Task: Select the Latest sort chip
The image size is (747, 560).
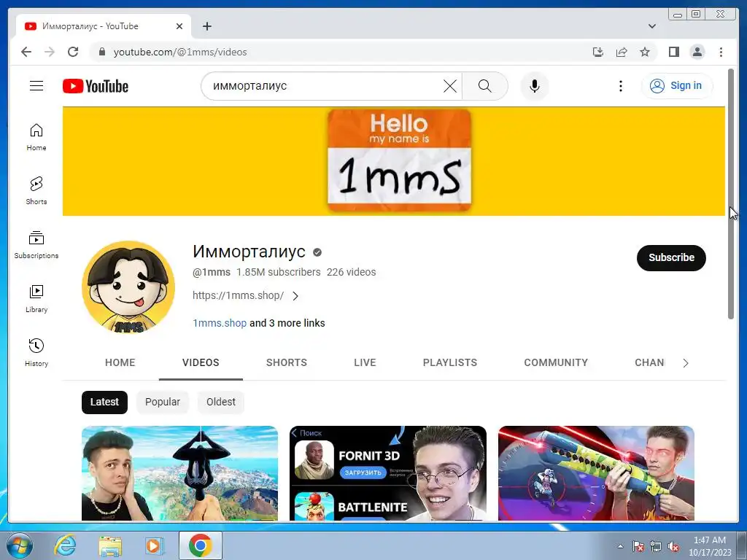Action: coord(104,402)
